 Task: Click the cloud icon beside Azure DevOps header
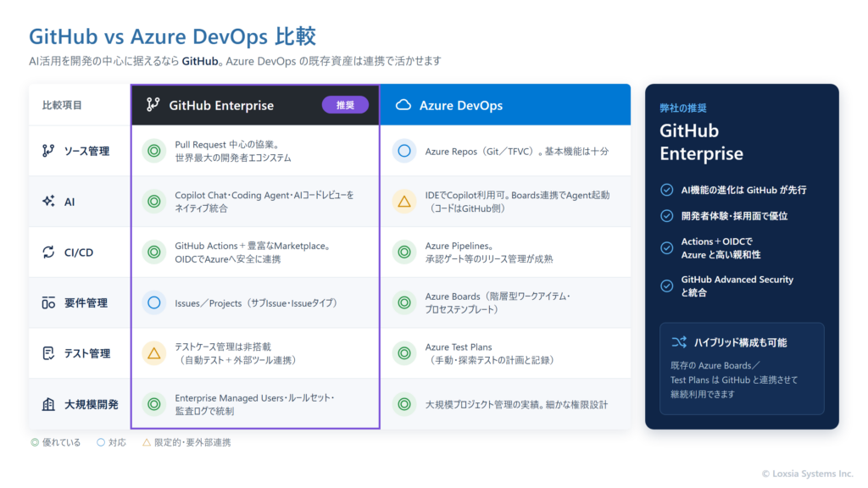[403, 104]
